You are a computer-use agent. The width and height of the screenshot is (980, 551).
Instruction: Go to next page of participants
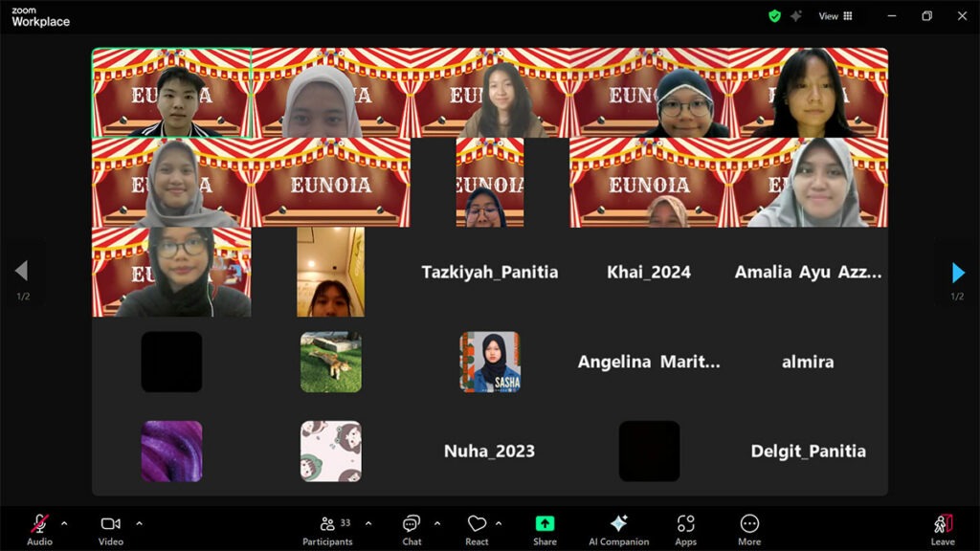coord(958,273)
